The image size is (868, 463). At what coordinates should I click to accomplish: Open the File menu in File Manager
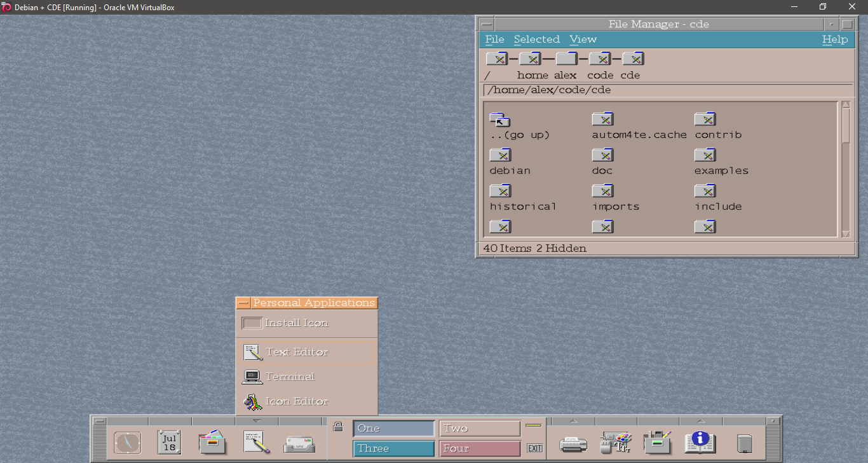pyautogui.click(x=494, y=39)
